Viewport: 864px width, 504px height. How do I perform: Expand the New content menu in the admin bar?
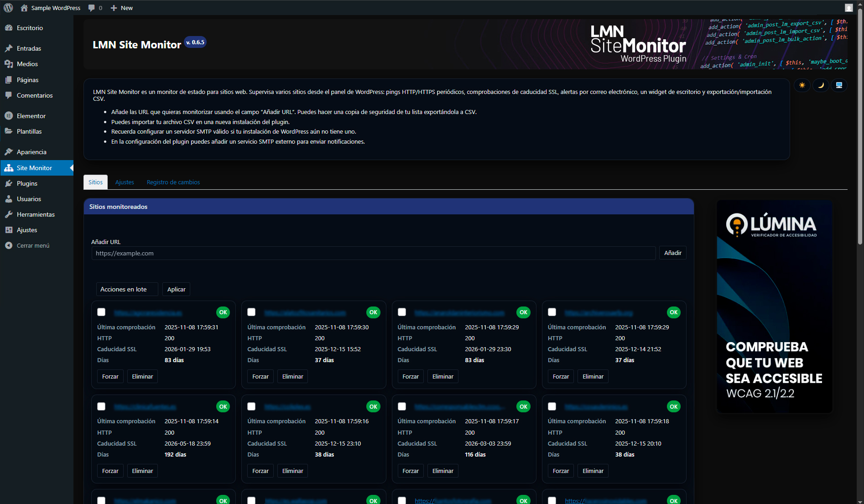tap(122, 8)
